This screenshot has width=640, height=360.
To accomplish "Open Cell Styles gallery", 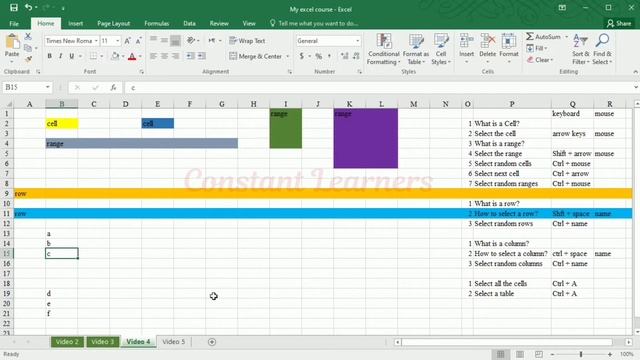I will (x=441, y=49).
